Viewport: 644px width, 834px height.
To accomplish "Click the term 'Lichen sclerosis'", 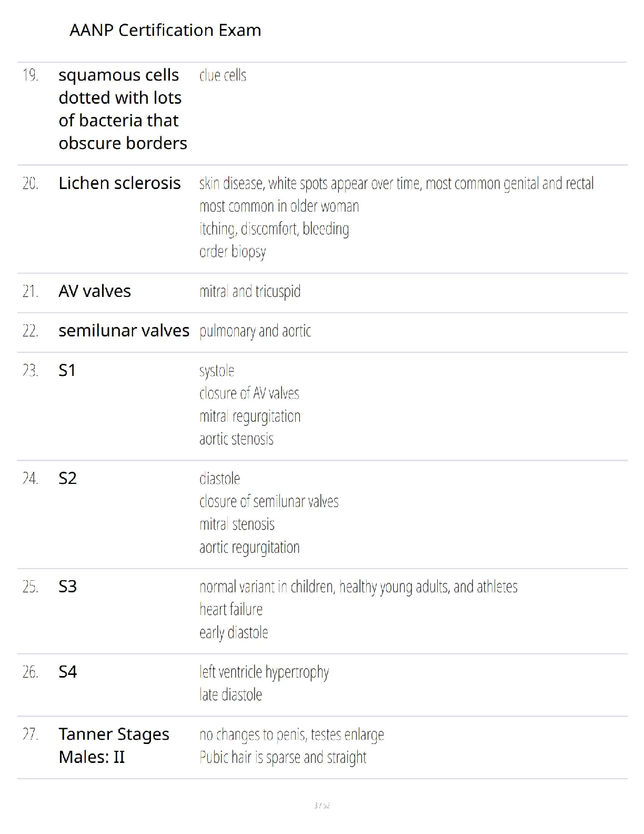I will [119, 183].
